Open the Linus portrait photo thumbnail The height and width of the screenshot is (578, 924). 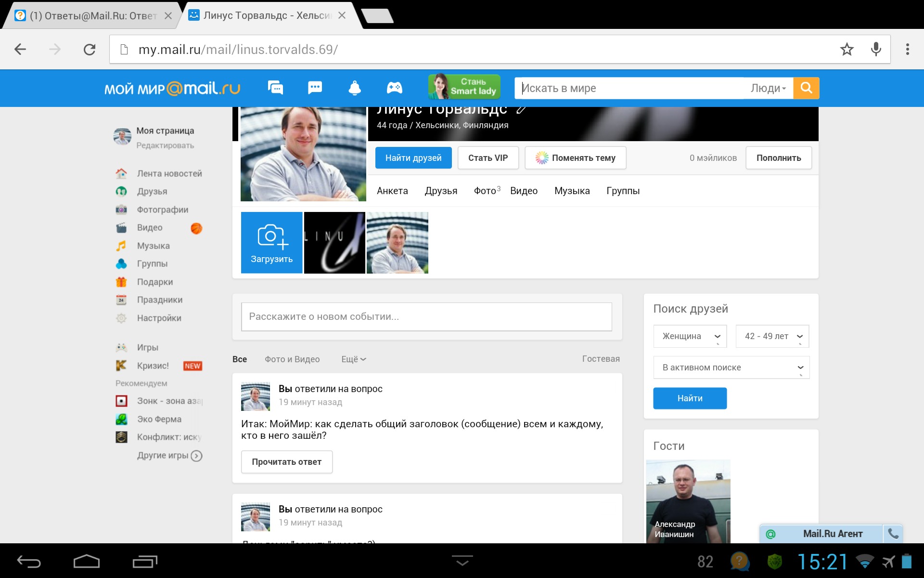tap(398, 243)
